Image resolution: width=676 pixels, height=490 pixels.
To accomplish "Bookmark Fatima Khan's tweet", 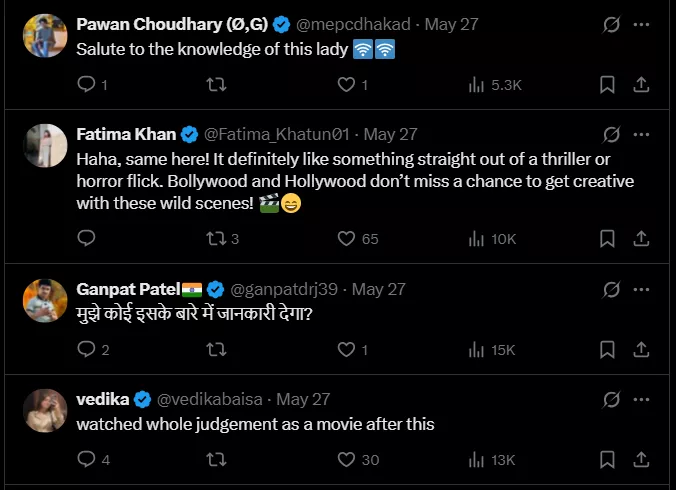I will pyautogui.click(x=606, y=239).
